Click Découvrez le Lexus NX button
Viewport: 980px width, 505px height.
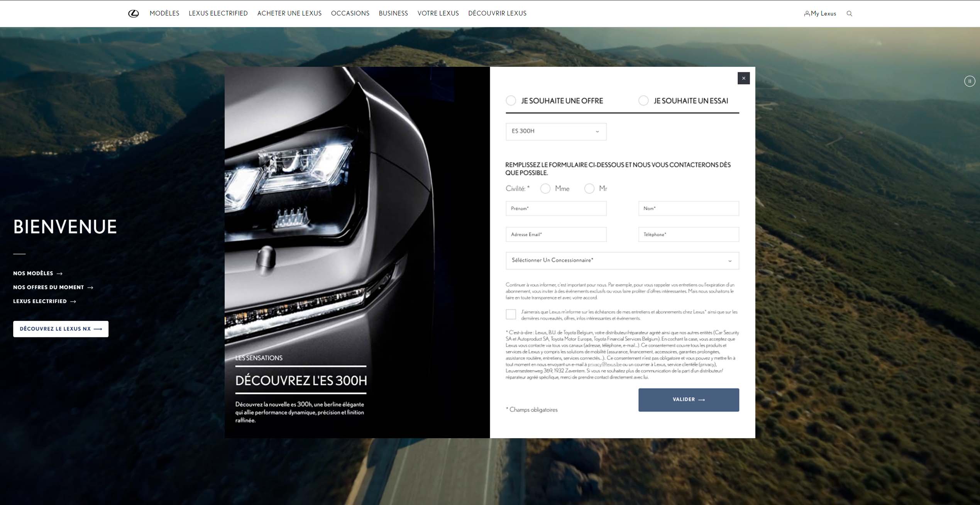tap(61, 329)
